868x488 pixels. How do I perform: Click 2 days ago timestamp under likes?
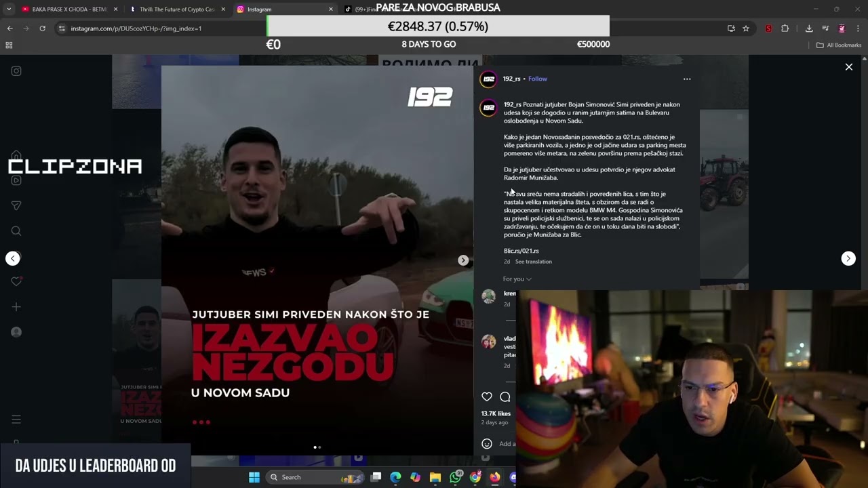494,422
